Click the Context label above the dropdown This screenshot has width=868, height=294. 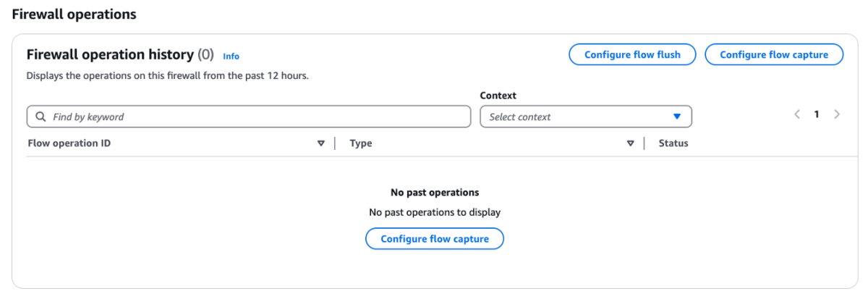pyautogui.click(x=498, y=96)
